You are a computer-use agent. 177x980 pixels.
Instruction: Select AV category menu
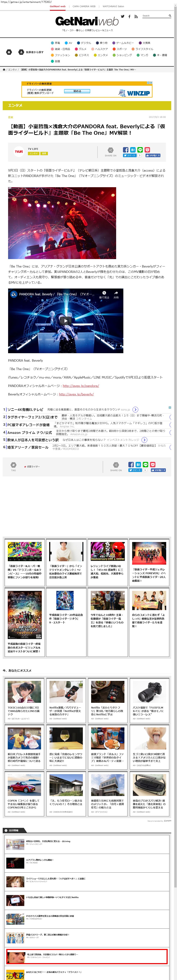68,43
